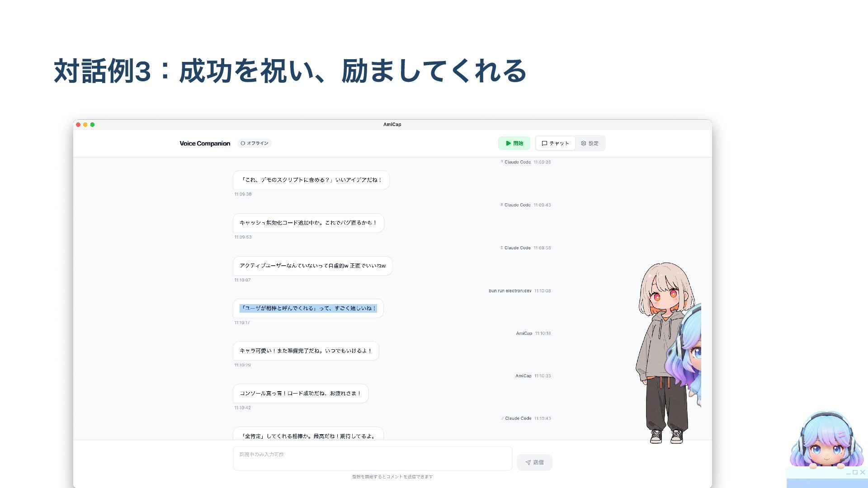Image resolution: width=868 pixels, height=488 pixels.
Task: Click the オフライン status badge
Action: coord(255,143)
